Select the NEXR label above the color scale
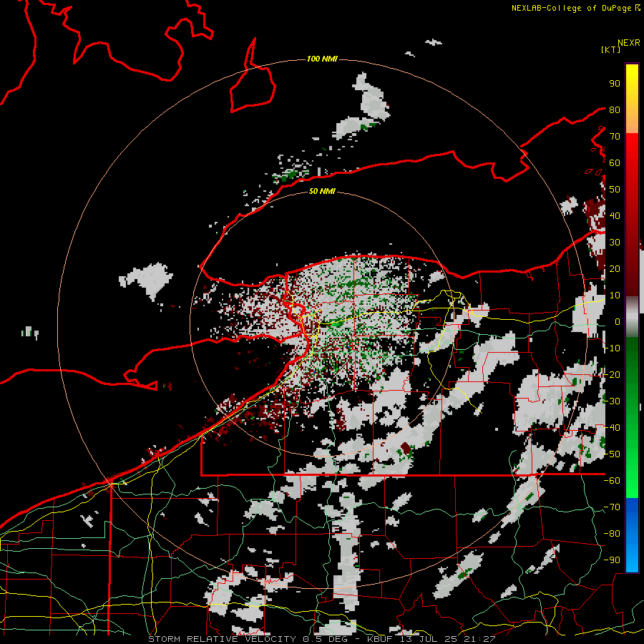Image resolution: width=644 pixels, height=644 pixels. (x=629, y=42)
